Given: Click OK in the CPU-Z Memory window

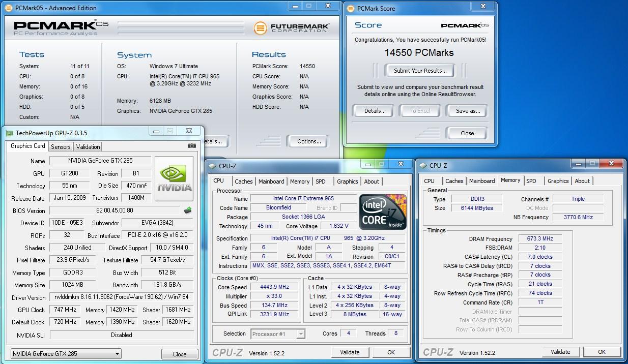Looking at the screenshot, I should point(602,351).
